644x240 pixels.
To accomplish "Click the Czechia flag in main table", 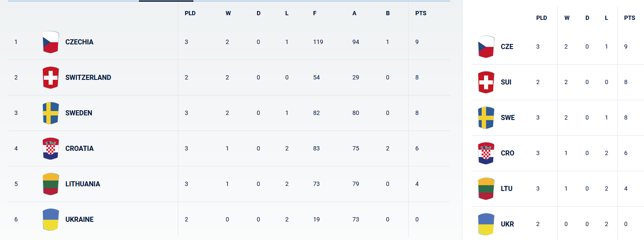I will point(51,42).
